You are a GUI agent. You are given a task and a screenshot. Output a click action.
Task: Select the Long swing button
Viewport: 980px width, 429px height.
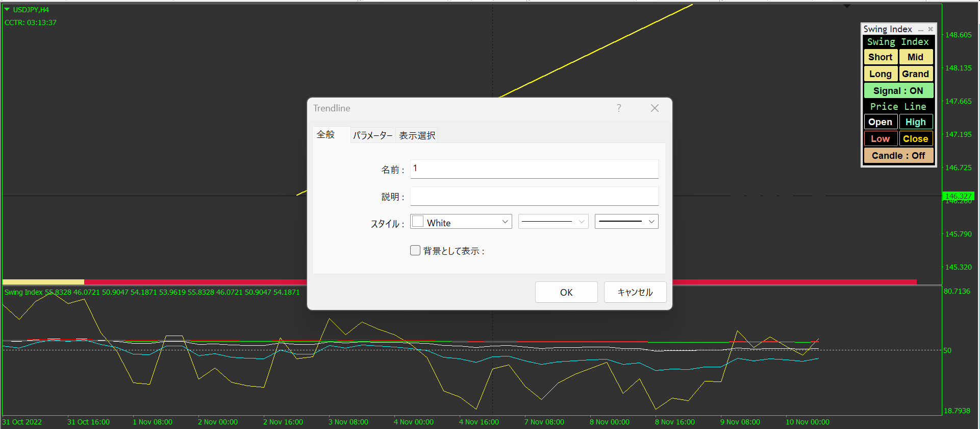click(881, 74)
